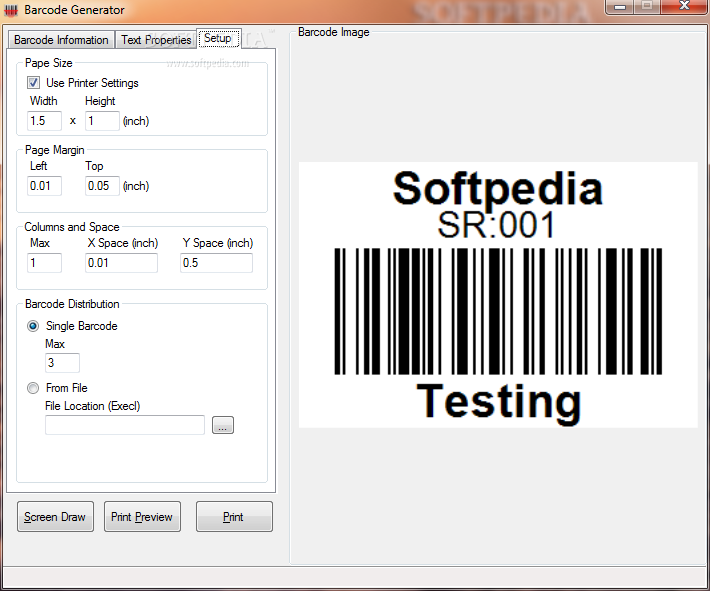Minimize the Barcode Generator window
The image size is (710, 591).
[620, 7]
